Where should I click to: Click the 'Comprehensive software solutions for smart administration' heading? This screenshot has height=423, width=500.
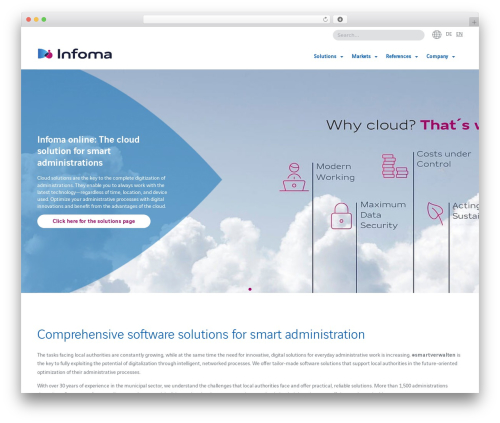(201, 334)
